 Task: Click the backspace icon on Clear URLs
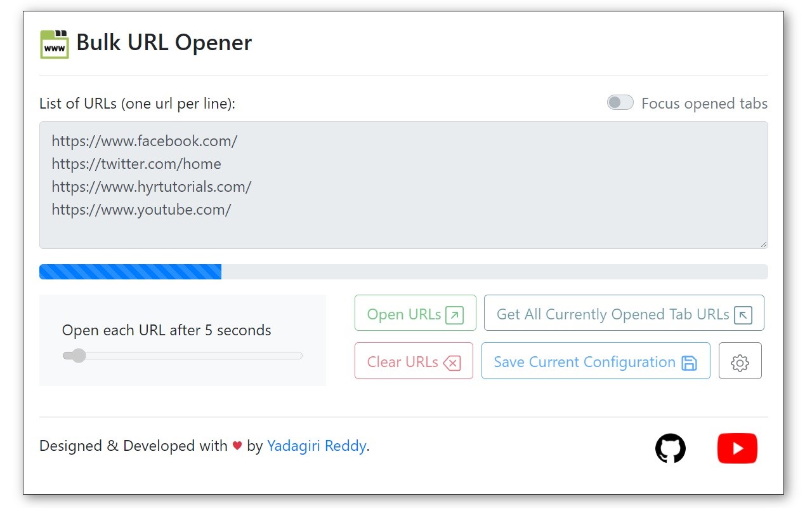pos(452,363)
